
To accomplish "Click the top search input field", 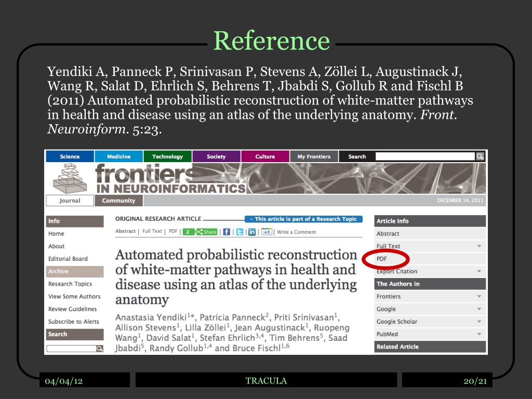I will [425, 156].
